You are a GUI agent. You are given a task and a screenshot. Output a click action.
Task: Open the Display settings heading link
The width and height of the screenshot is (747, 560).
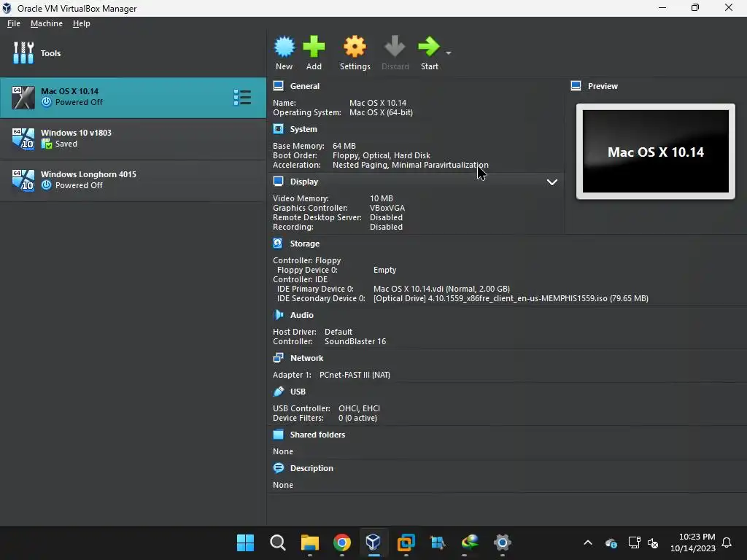click(x=304, y=182)
